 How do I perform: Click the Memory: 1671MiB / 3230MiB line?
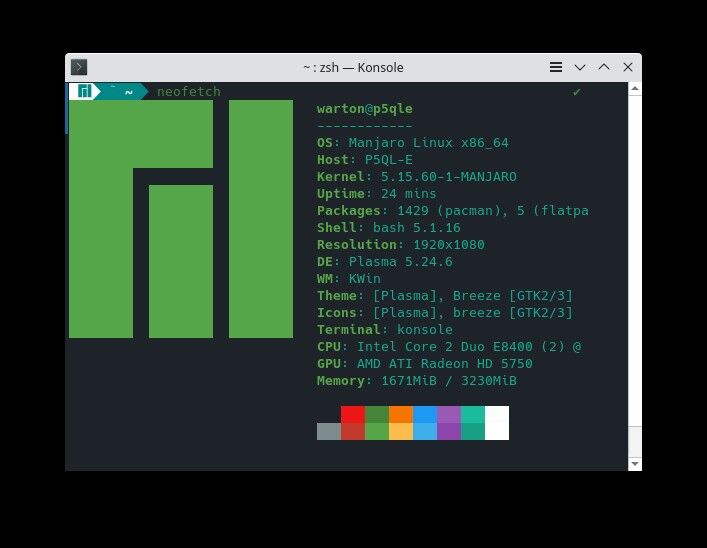tap(417, 381)
